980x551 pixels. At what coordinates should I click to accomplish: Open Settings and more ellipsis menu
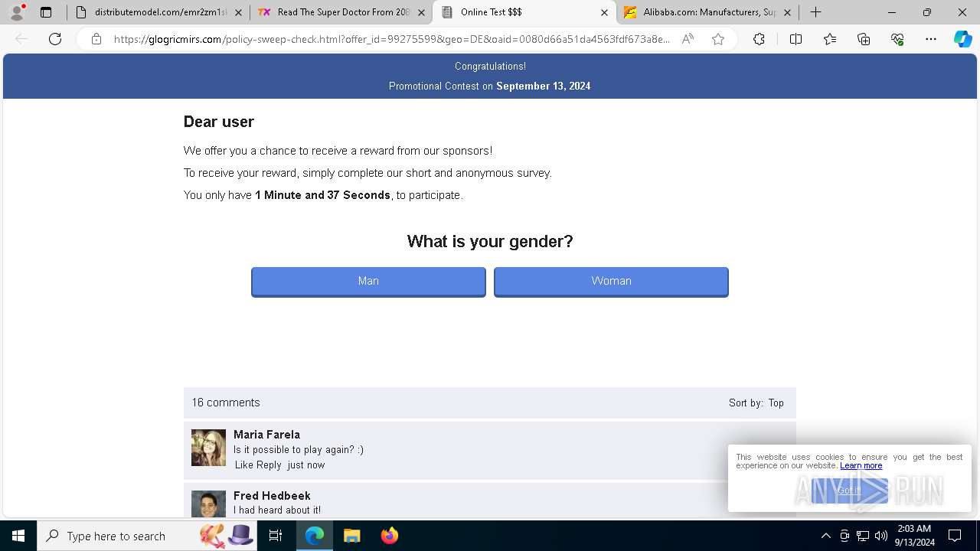click(931, 39)
